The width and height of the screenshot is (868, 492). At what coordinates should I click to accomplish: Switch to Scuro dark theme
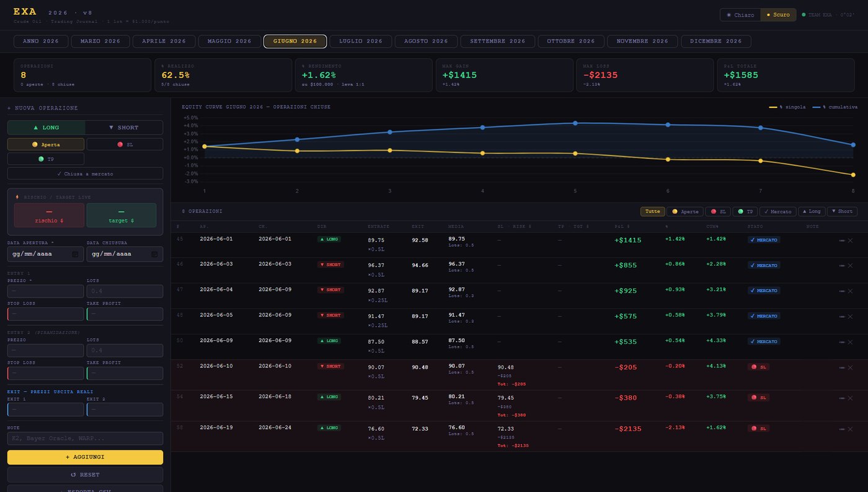tap(778, 15)
